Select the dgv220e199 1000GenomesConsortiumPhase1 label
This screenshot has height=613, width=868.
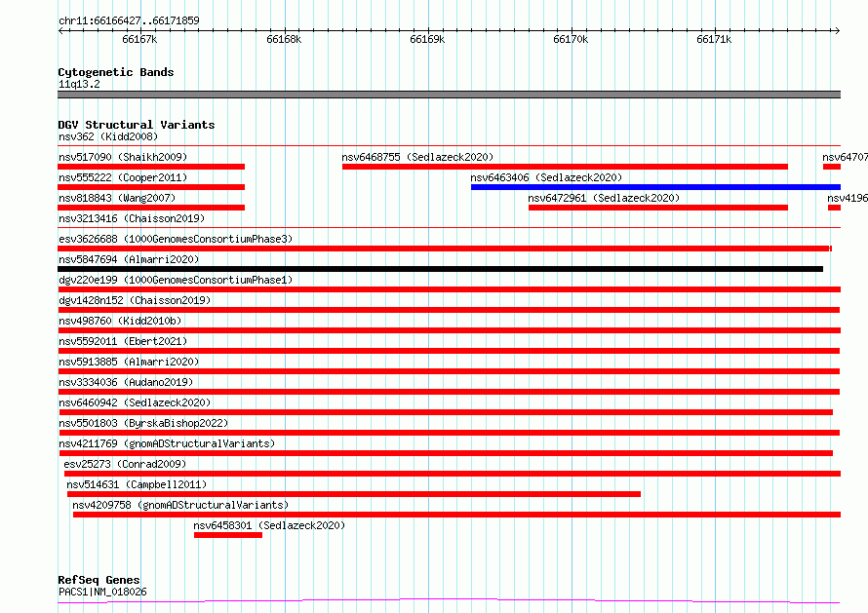[176, 280]
